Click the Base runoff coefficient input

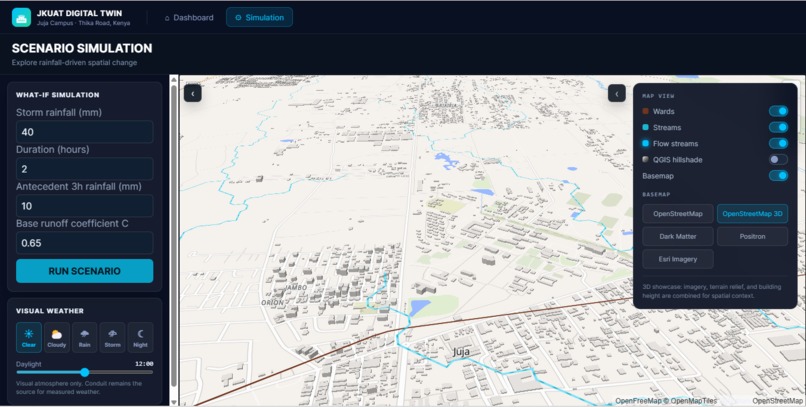(x=85, y=243)
